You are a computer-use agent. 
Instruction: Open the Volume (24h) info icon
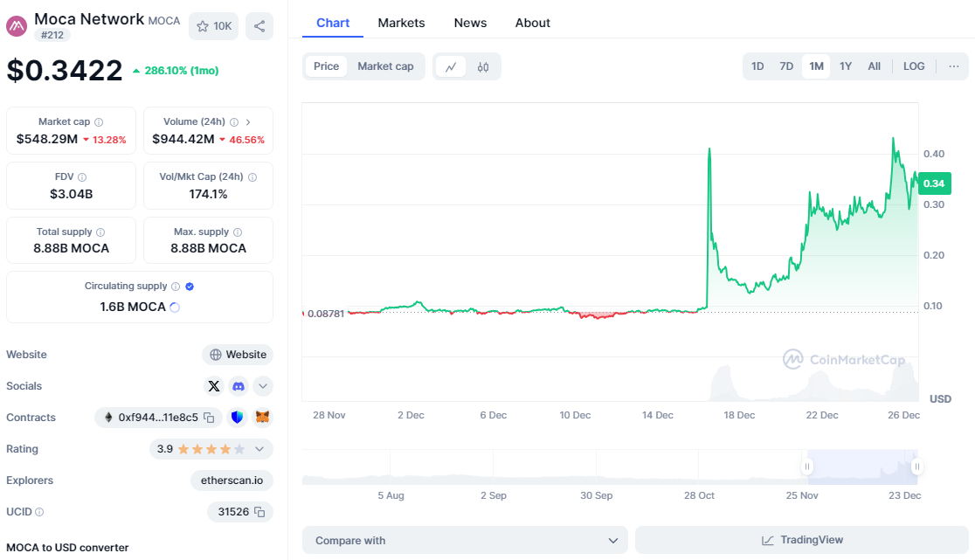pyautogui.click(x=234, y=122)
